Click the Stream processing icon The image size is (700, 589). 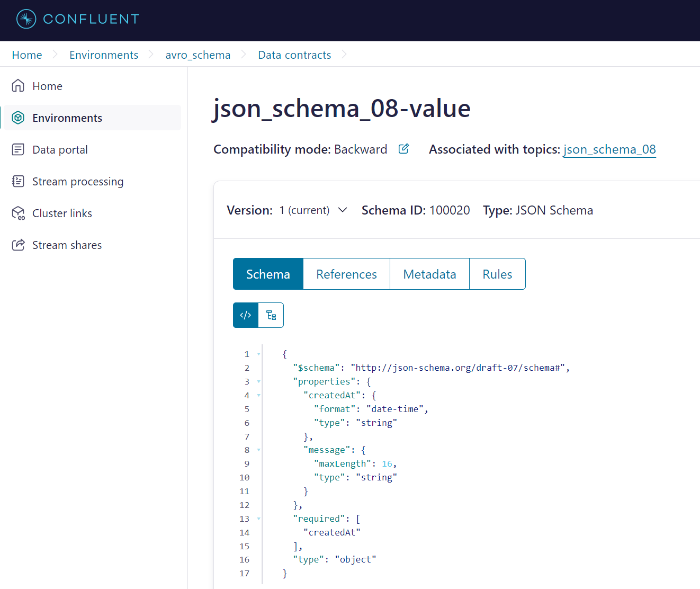tap(18, 181)
